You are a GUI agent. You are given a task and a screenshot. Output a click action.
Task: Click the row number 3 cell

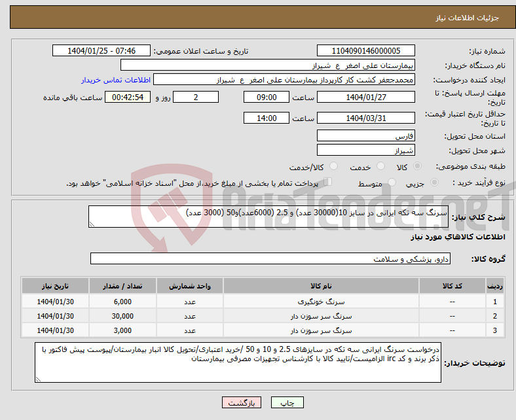(495, 330)
